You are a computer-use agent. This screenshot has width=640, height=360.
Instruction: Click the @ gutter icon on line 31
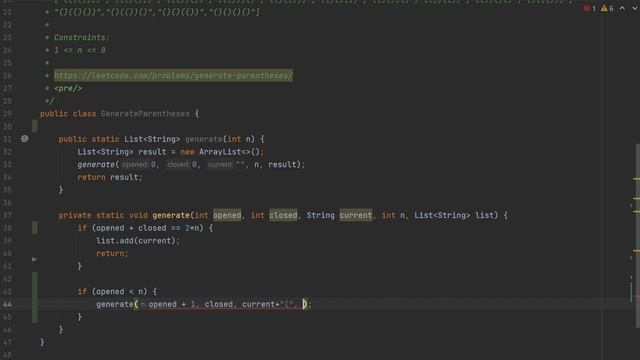[24, 139]
